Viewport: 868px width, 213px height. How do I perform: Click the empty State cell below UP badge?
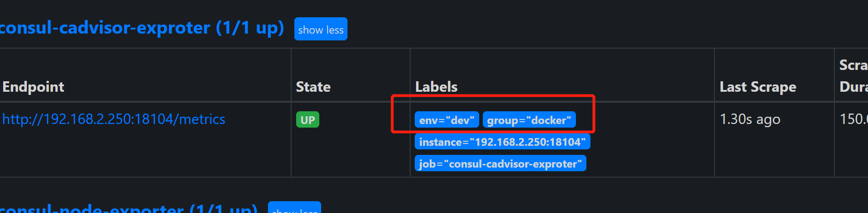coord(350,154)
